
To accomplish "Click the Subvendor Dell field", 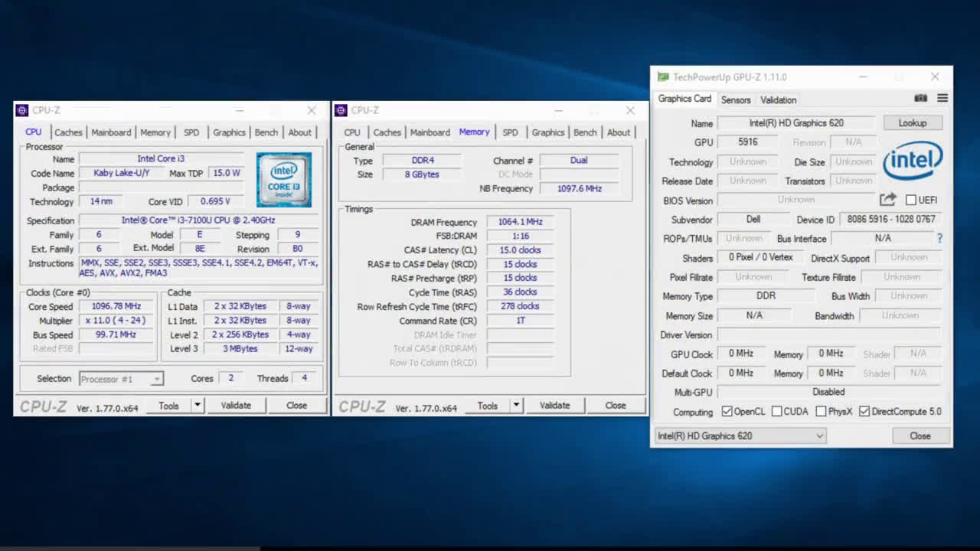I will [753, 220].
